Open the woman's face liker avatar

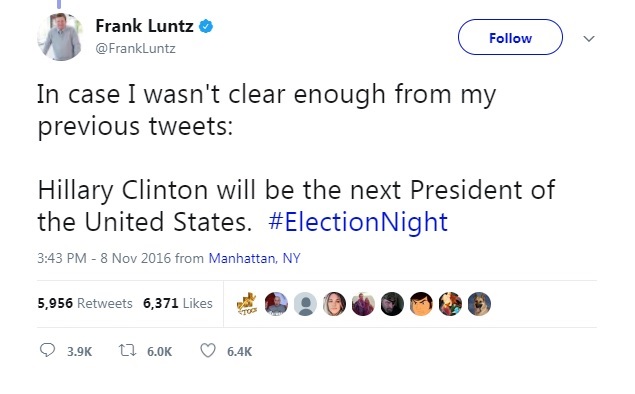[335, 304]
